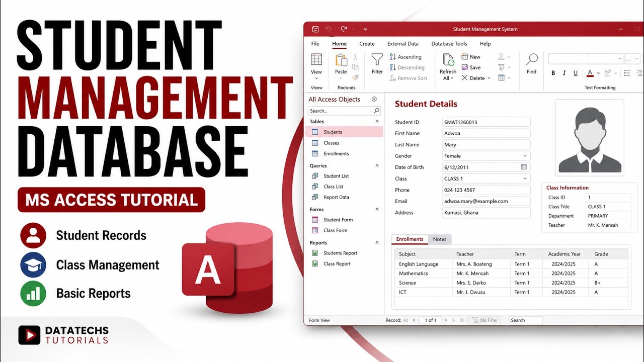Collapse the Reports group

pos(377,242)
